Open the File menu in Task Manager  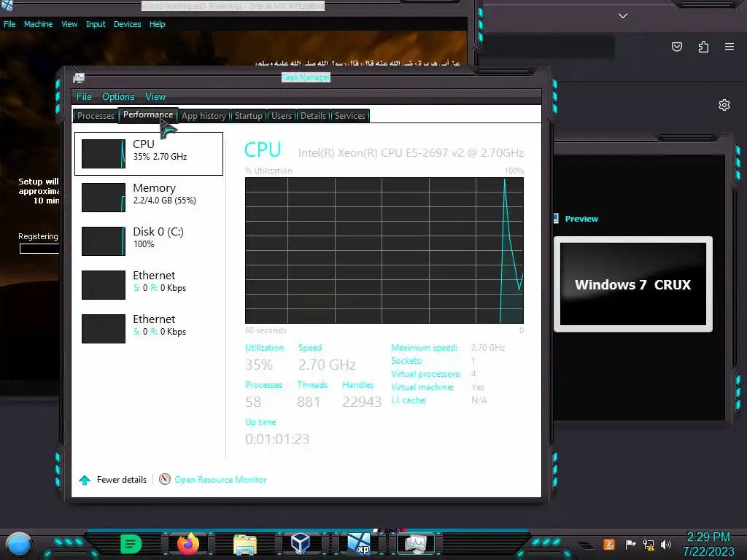pos(84,97)
